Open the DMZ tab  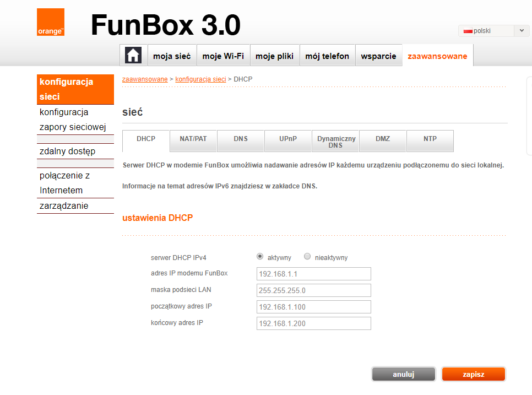click(x=382, y=140)
